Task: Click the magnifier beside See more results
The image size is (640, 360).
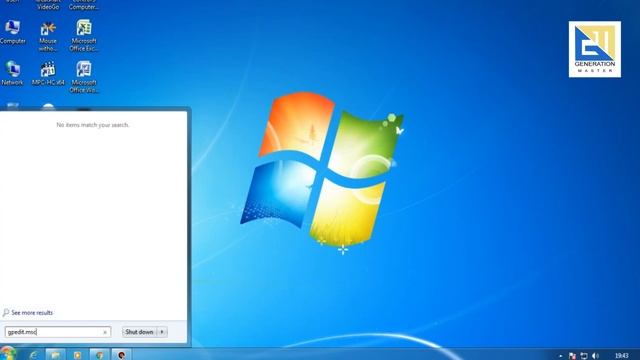Action: pyautogui.click(x=6, y=313)
